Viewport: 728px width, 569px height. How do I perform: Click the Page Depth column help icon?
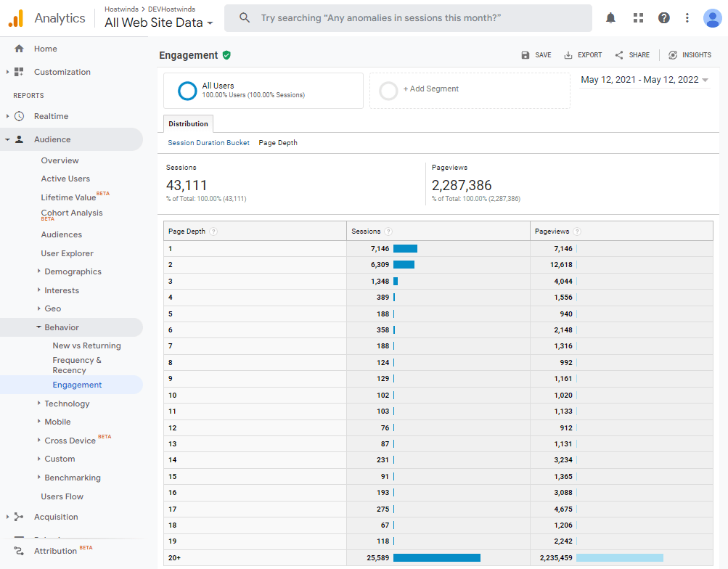[213, 232]
